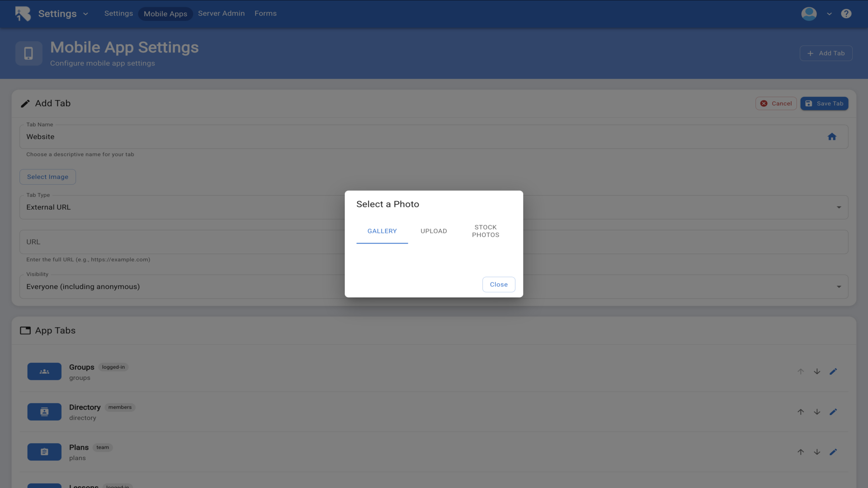This screenshot has width=868, height=488.
Task: Move Plans tab down with arrow
Action: coord(817,452)
